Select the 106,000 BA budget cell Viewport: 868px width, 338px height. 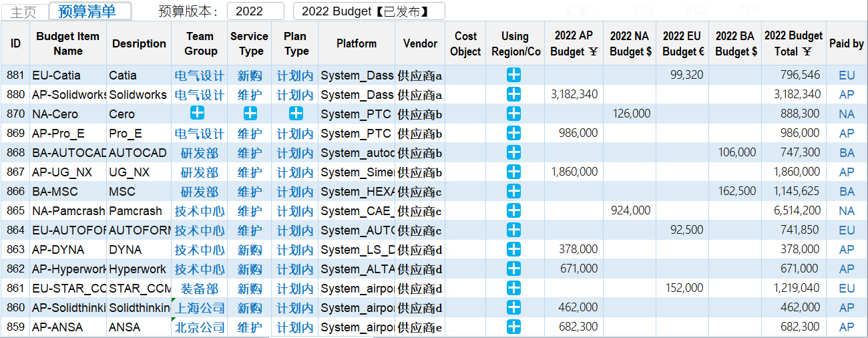735,153
